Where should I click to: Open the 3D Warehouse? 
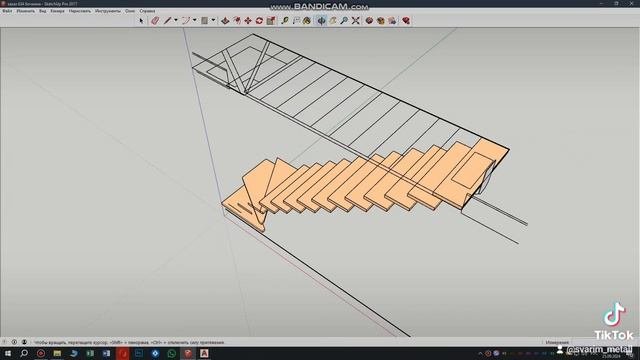369,20
